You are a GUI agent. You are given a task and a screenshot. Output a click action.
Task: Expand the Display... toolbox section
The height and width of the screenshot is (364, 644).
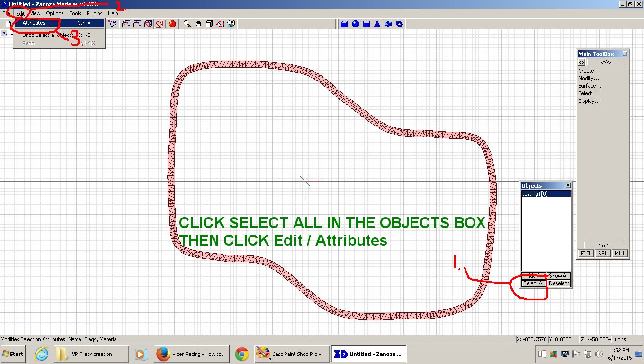click(589, 101)
